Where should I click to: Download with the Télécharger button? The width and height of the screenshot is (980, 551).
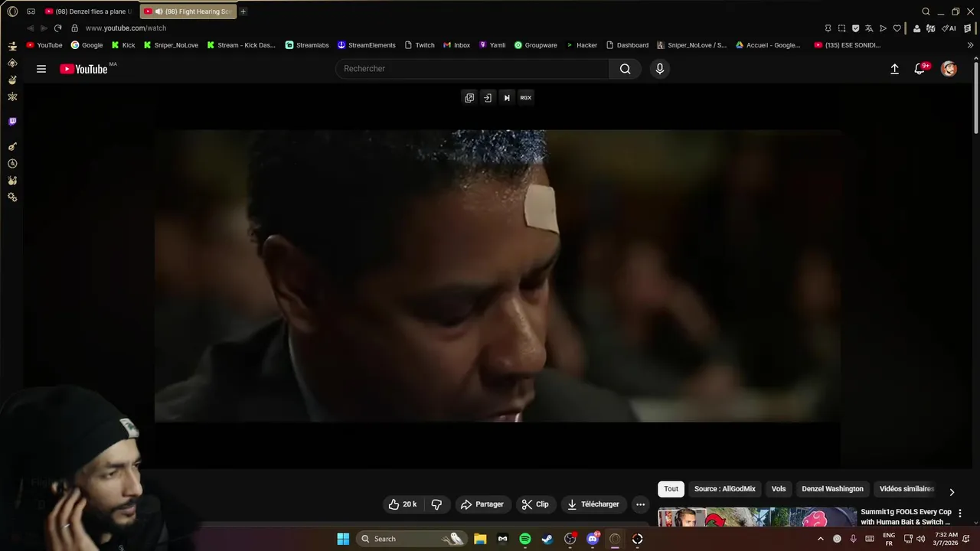point(593,504)
